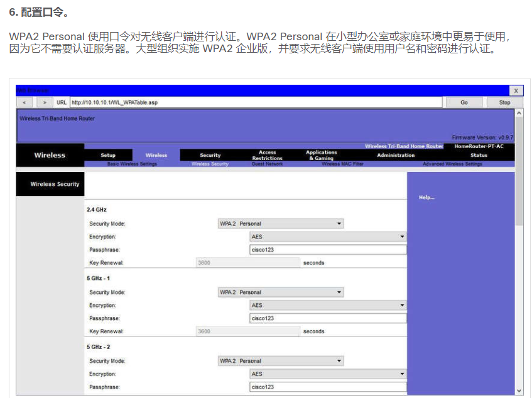Click the page scrollbar up arrow
532x398 pixels.
point(519,113)
